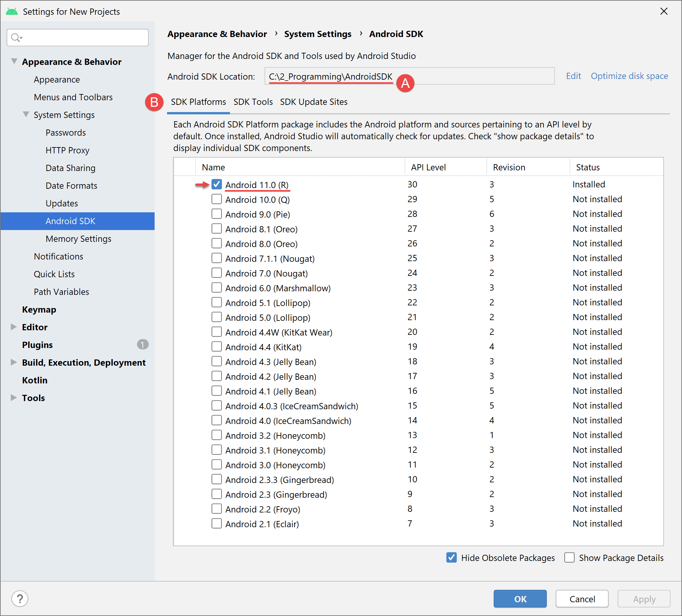The image size is (682, 616).
Task: Check the Android 9.0 (Pie) checkbox
Action: pyautogui.click(x=217, y=214)
